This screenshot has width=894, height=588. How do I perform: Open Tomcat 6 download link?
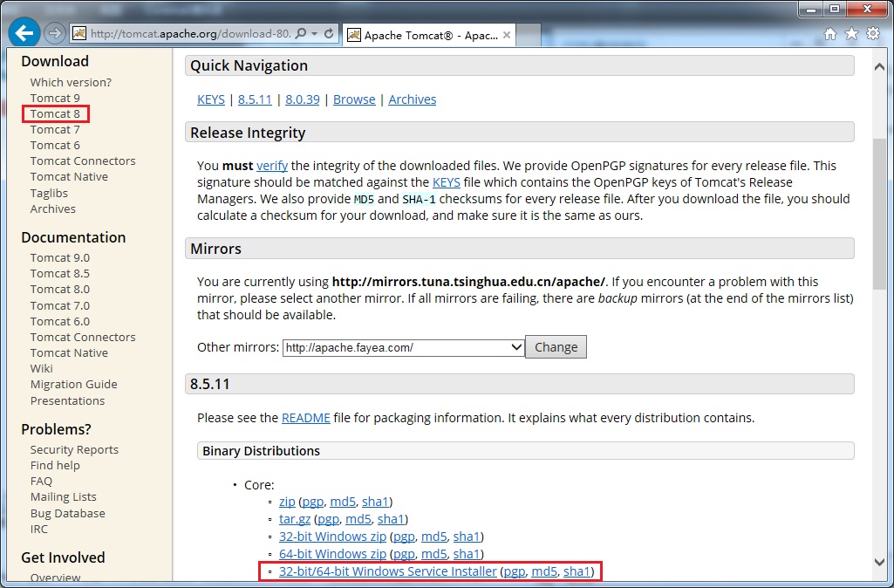[55, 146]
